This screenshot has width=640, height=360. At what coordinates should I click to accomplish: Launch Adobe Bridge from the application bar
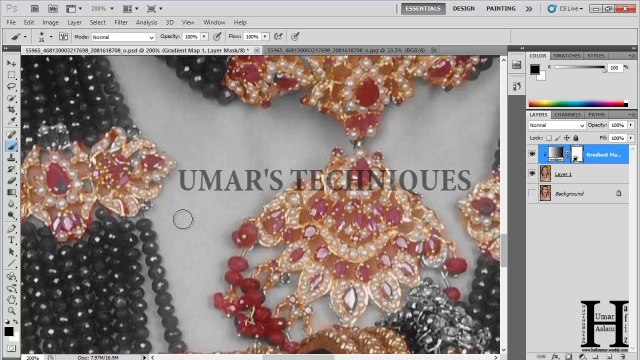(35, 8)
